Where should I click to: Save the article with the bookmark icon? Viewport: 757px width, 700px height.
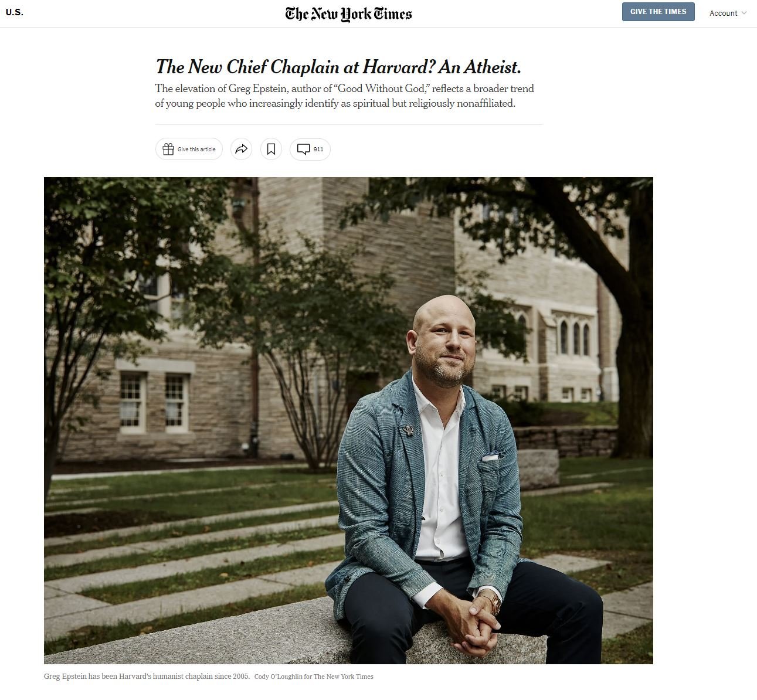(x=271, y=149)
